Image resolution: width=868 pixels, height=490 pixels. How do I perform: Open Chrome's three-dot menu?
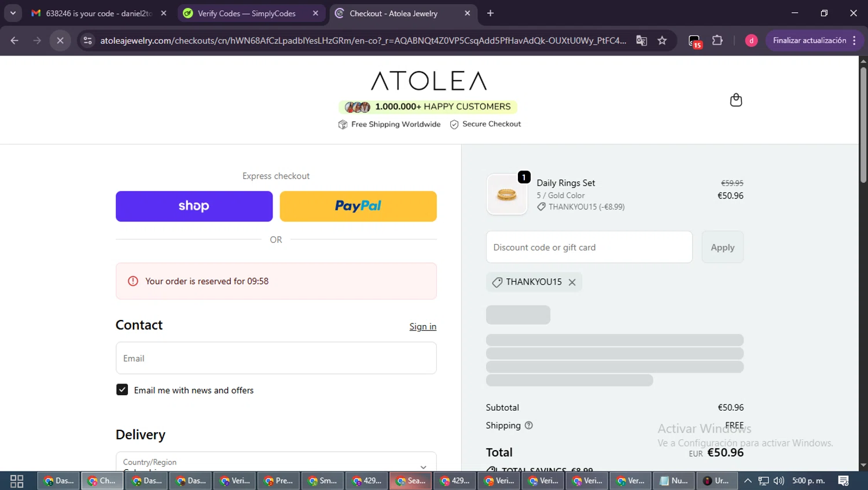(x=855, y=40)
